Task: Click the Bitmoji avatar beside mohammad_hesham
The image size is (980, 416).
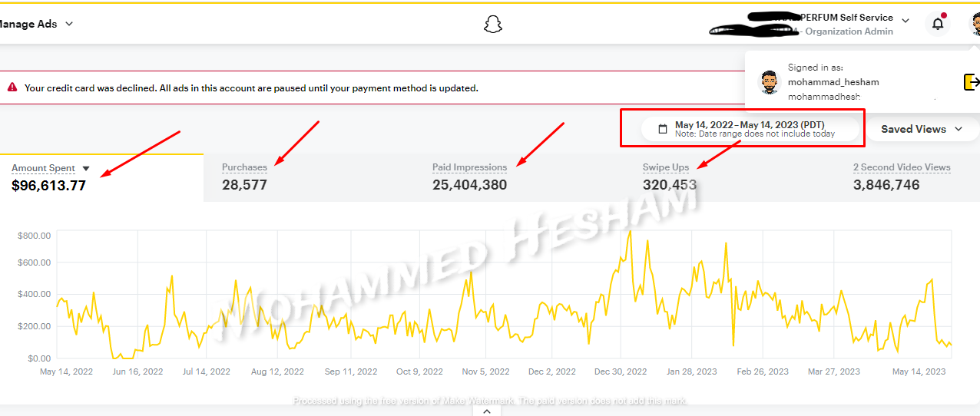Action: point(769,82)
